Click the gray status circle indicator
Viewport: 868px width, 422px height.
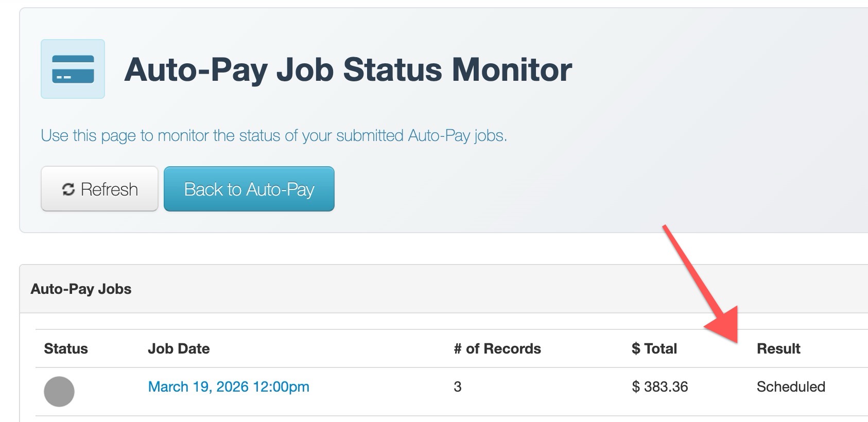pos(59,392)
